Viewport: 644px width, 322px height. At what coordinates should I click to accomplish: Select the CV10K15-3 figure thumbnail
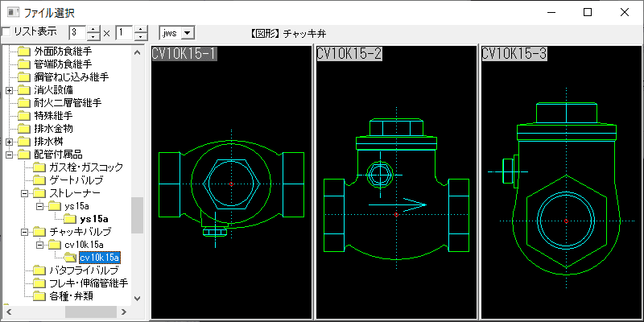(561, 182)
